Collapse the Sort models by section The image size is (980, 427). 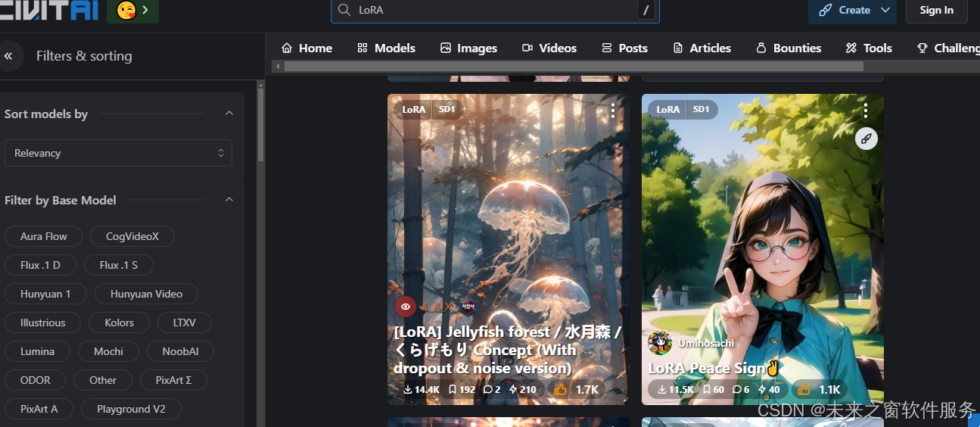[229, 114]
